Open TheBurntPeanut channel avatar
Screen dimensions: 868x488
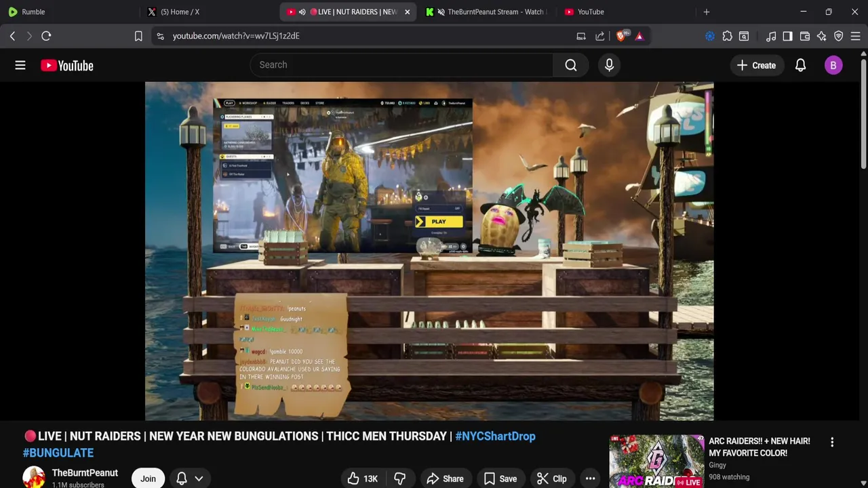[x=34, y=478]
